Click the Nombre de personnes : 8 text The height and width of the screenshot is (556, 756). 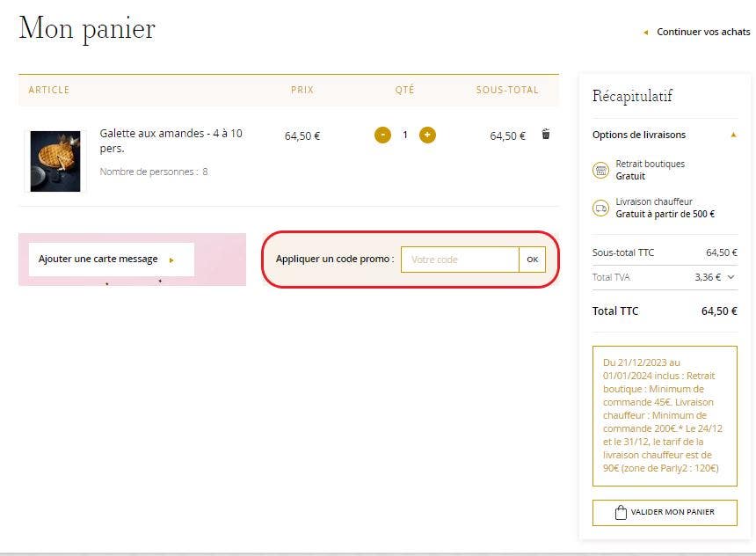click(154, 172)
